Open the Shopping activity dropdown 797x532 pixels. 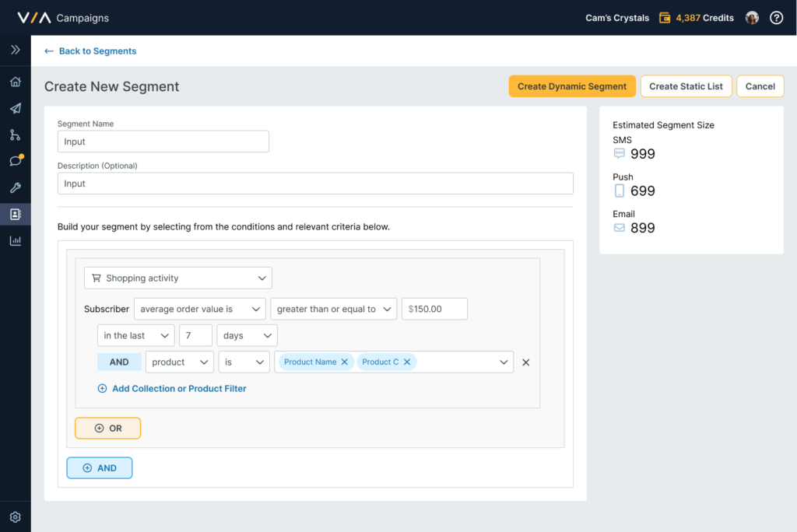click(x=177, y=278)
